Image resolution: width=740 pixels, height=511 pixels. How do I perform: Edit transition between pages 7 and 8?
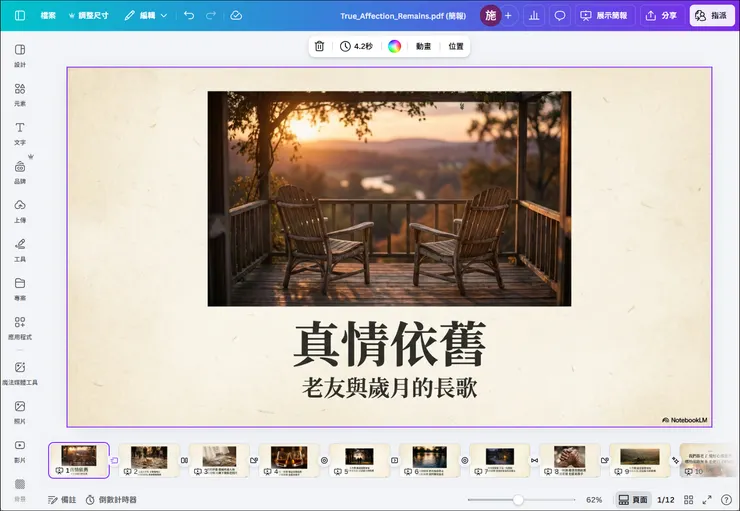click(x=535, y=460)
